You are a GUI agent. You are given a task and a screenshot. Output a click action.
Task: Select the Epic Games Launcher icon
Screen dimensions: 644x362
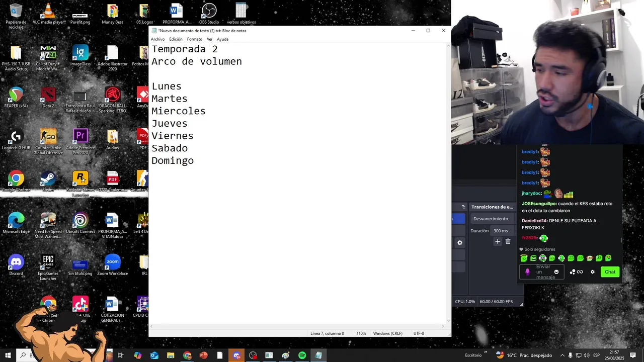48,267
